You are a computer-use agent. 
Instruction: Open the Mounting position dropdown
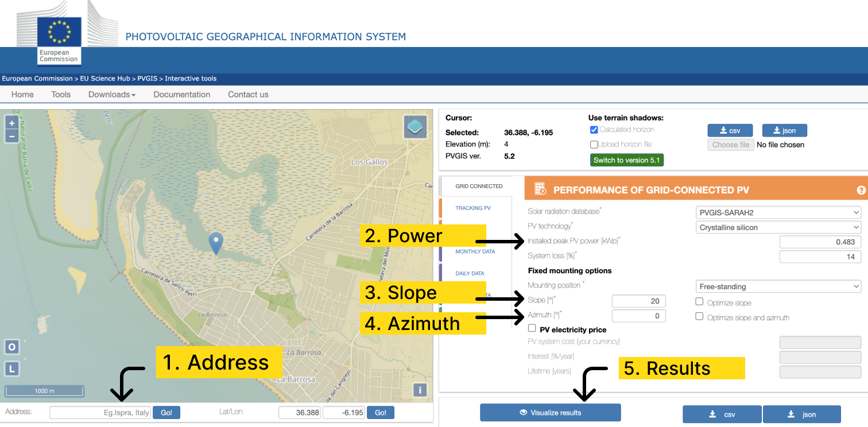(778, 286)
